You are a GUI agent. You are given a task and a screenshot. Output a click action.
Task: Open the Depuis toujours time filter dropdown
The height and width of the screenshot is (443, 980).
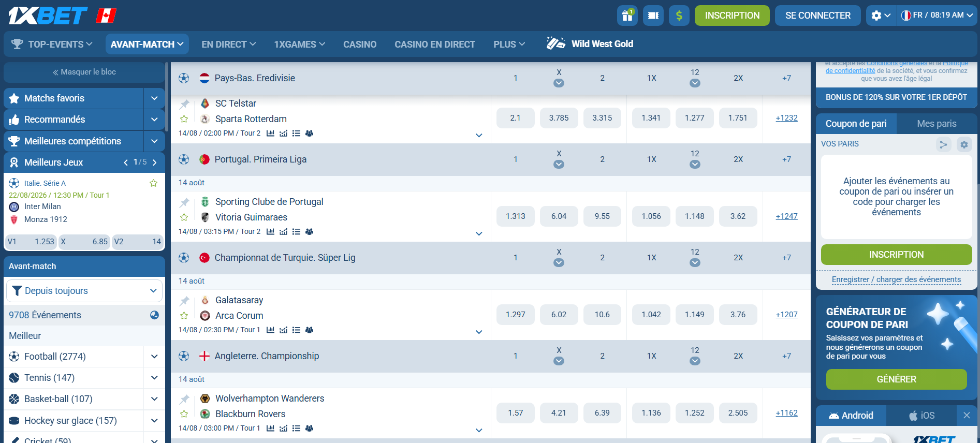[x=84, y=291]
